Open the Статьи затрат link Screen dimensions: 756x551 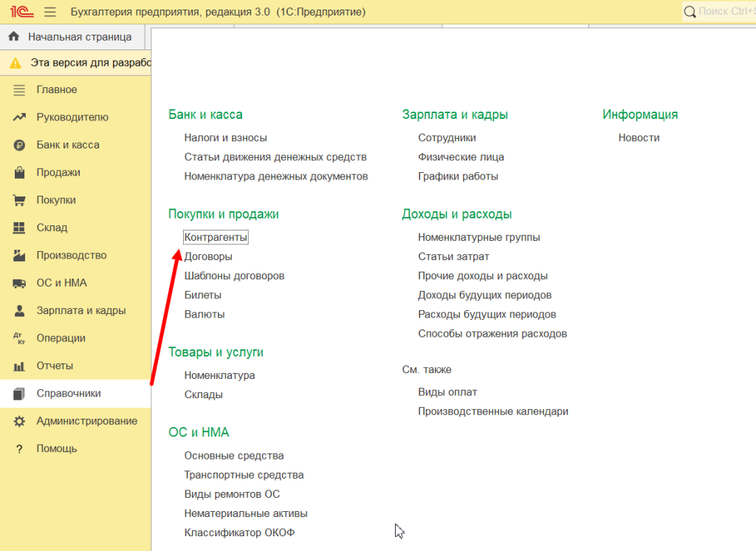453,256
